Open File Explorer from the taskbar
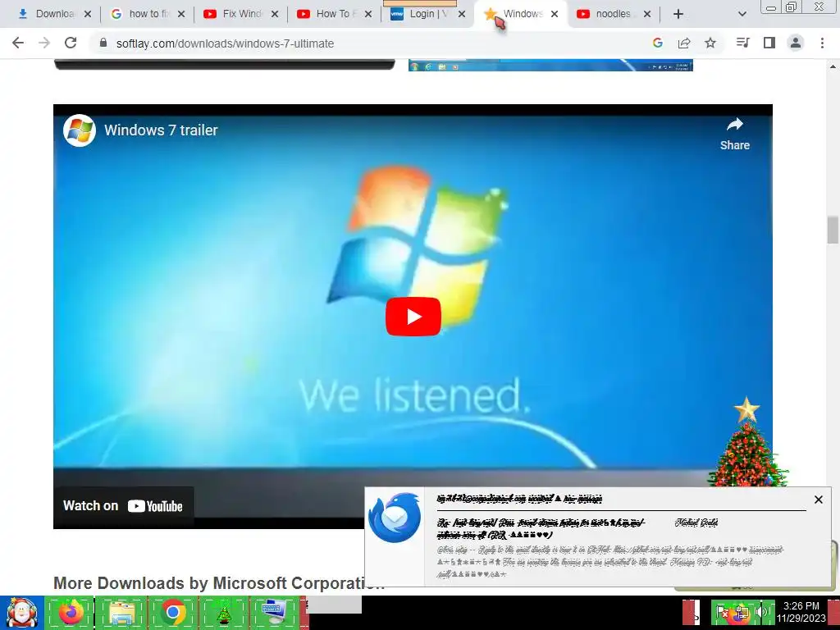 [121, 613]
